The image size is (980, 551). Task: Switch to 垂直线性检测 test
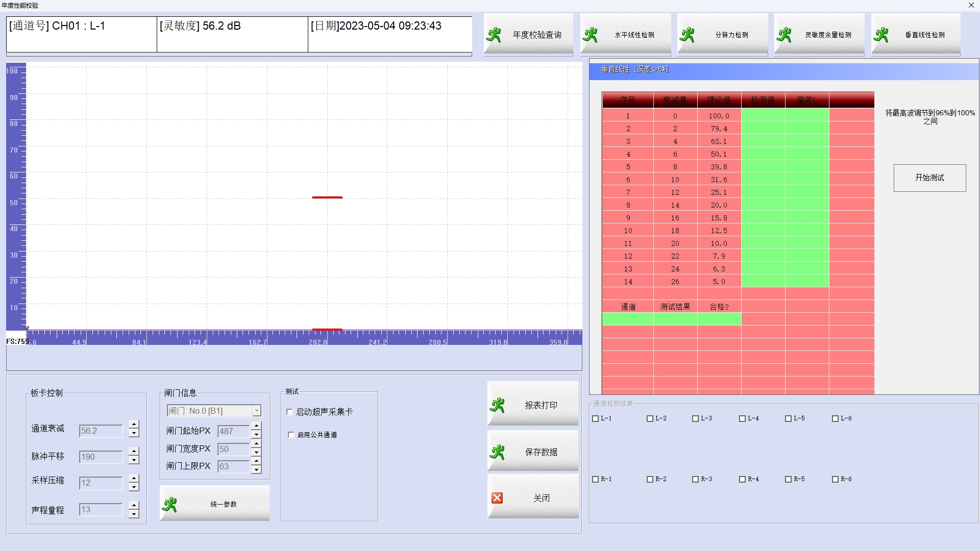(916, 34)
